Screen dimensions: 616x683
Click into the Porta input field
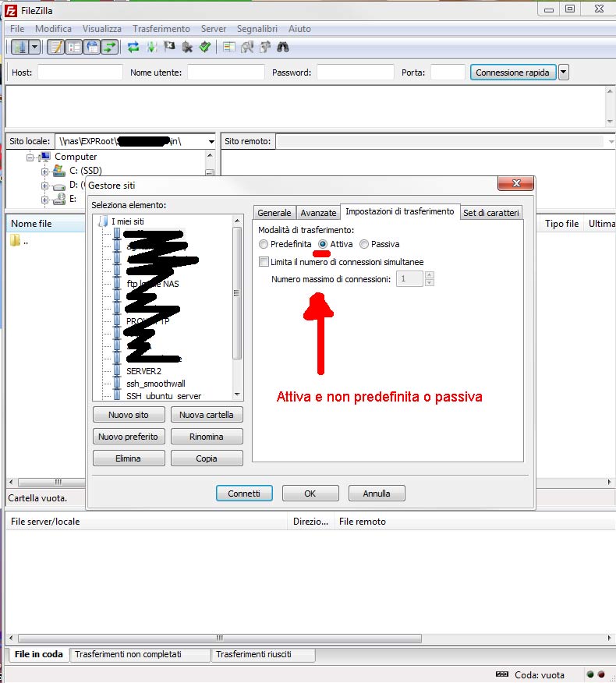click(448, 73)
